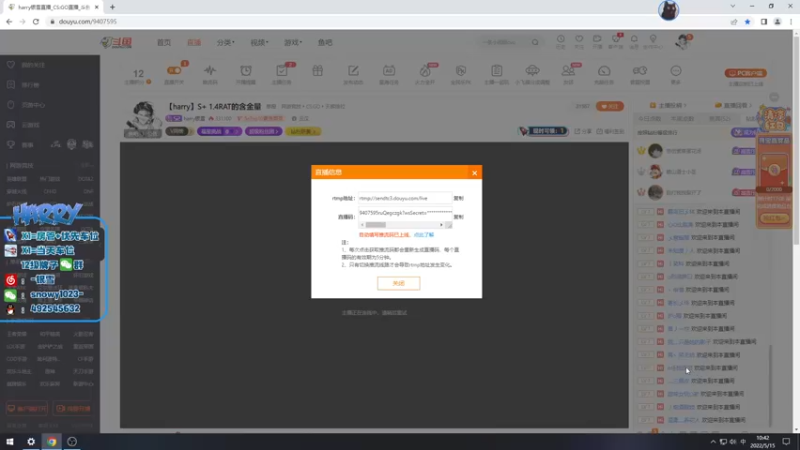
Task: Expand the 分类 dropdown menu
Action: click(226, 42)
